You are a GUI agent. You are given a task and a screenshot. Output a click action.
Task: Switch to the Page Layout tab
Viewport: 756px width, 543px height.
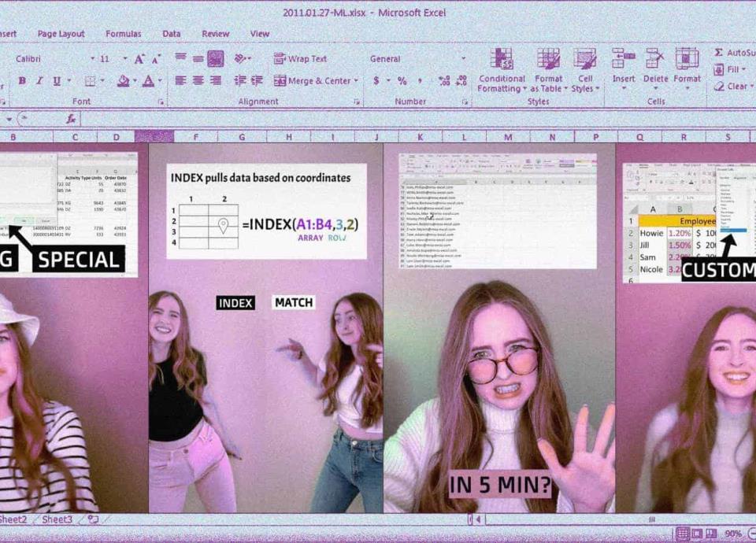[x=61, y=34]
